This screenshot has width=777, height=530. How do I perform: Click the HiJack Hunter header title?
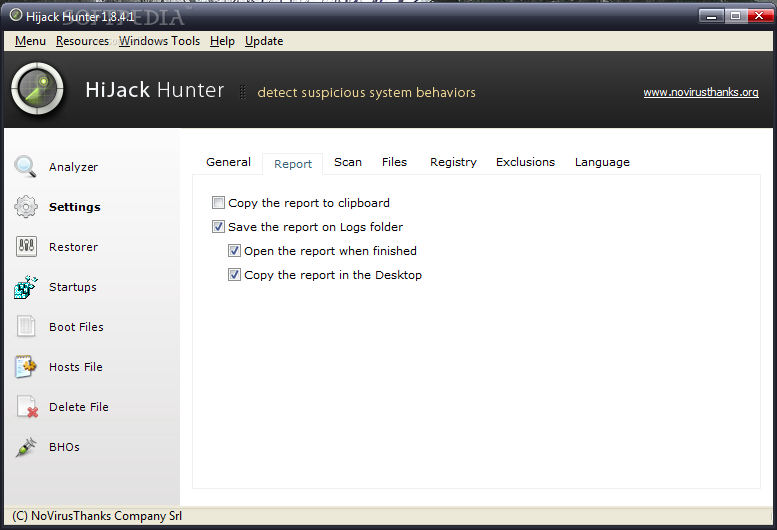click(155, 90)
